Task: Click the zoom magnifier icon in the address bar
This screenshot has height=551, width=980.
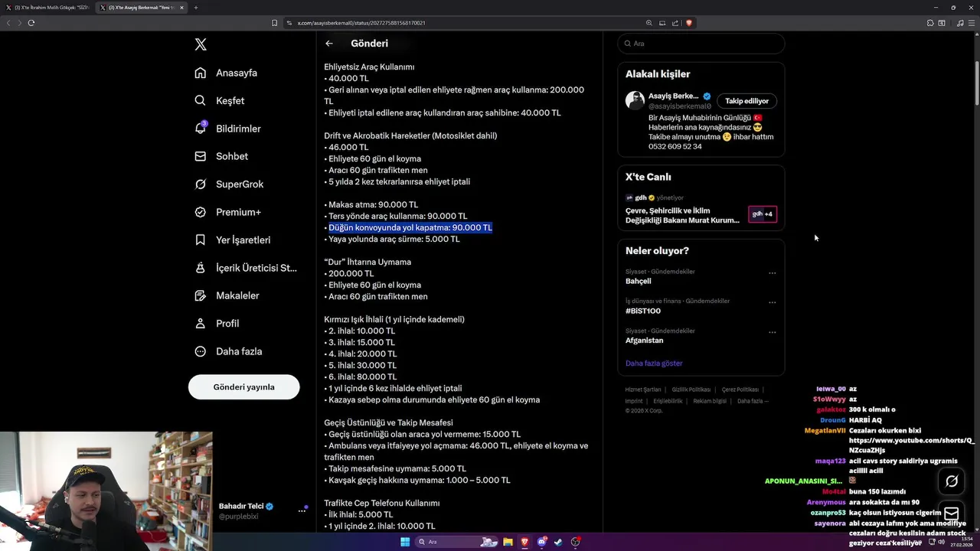Action: click(649, 23)
